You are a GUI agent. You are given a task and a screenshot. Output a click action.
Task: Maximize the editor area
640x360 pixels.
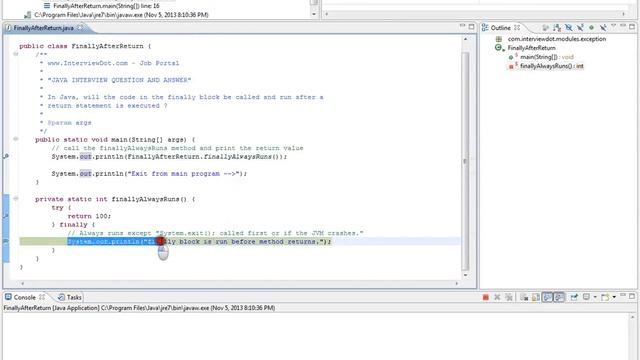(471, 27)
